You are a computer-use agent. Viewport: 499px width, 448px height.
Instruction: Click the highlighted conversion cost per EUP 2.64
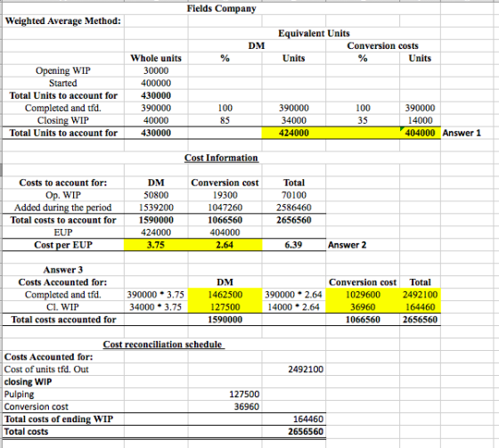pos(225,245)
